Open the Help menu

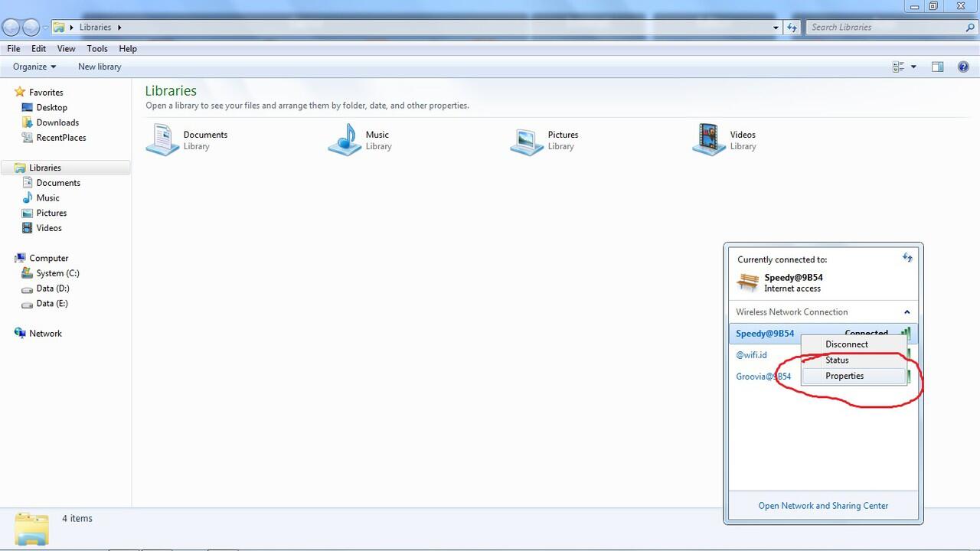[x=128, y=48]
